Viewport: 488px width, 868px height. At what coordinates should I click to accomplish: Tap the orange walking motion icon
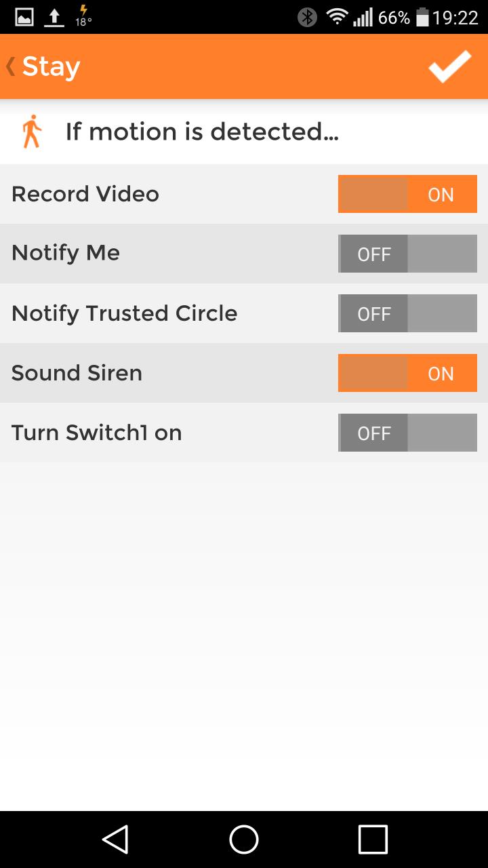click(31, 132)
